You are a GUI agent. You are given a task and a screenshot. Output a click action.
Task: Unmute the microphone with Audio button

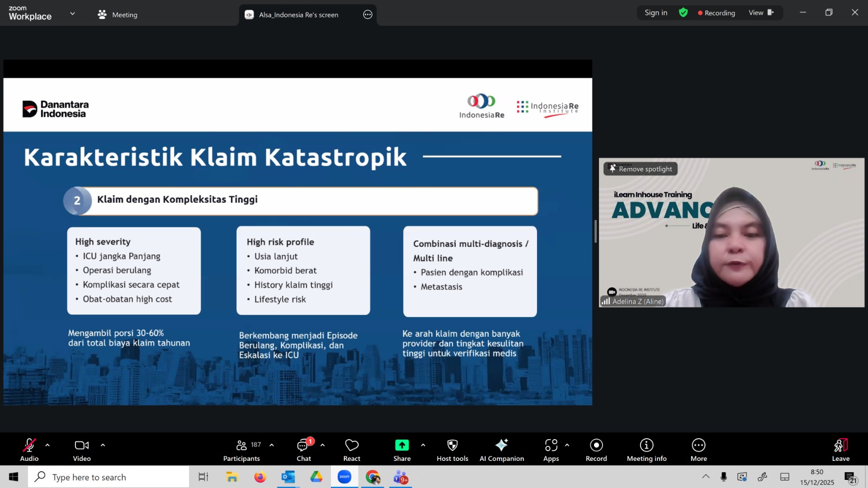click(29, 450)
